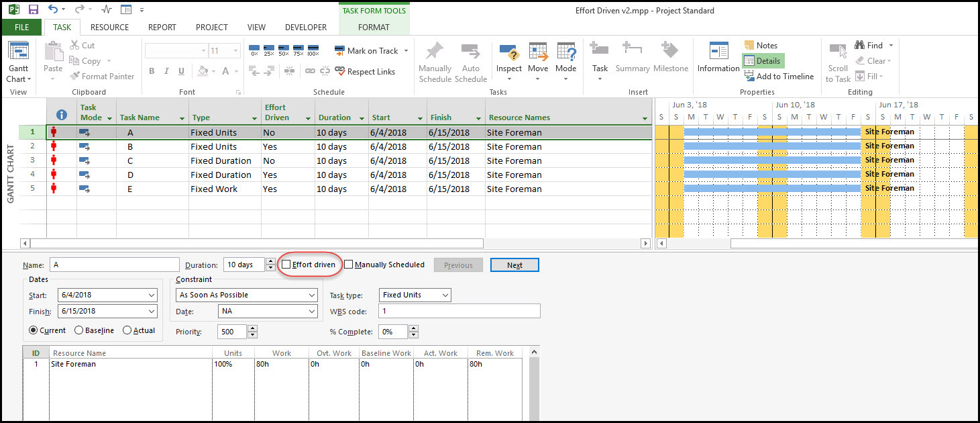
Task: Click the Gantt Chart view icon
Action: point(18,52)
